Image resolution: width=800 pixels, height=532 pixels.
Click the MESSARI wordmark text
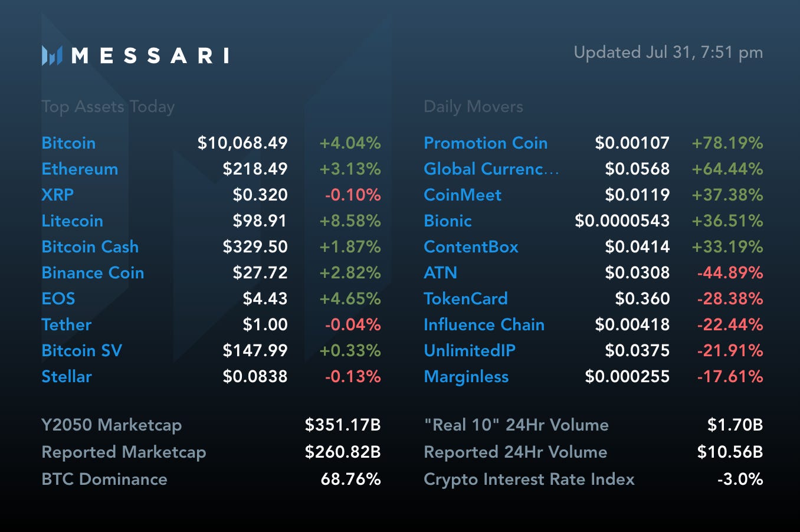coord(150,56)
